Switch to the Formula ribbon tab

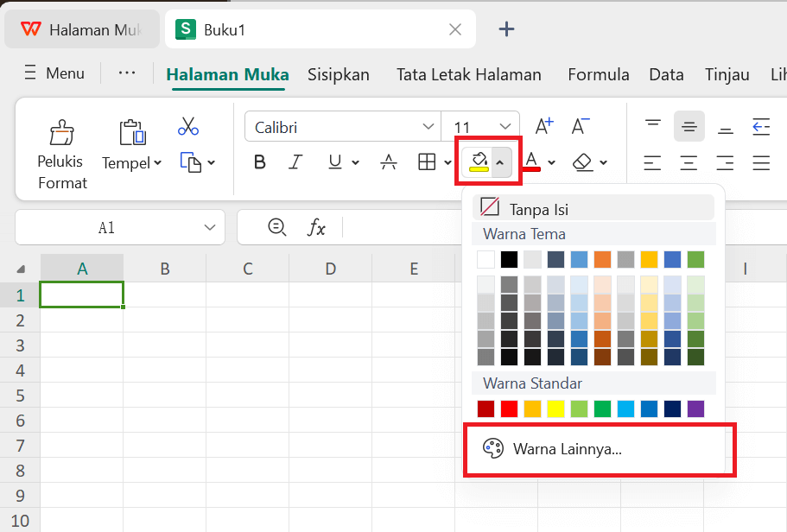tap(598, 74)
